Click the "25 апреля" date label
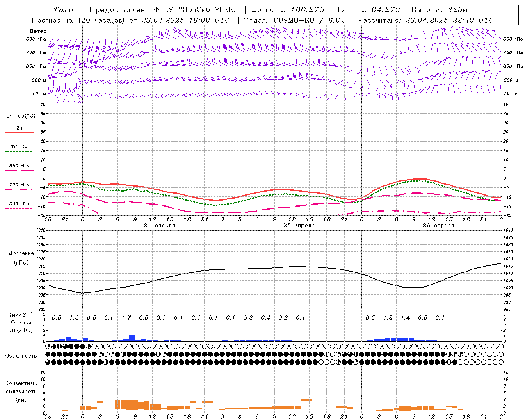 pos(299,226)
